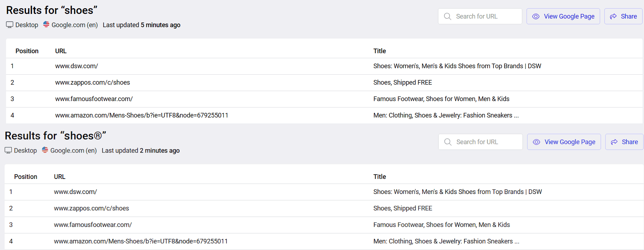Click the URL column header in the "shoes®" table
644x250 pixels.
[x=60, y=177]
